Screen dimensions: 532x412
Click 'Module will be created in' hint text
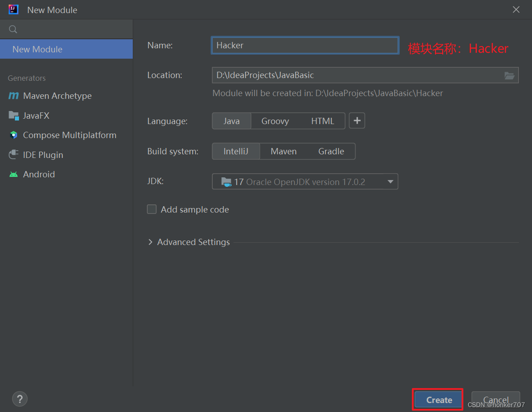pyautogui.click(x=328, y=93)
